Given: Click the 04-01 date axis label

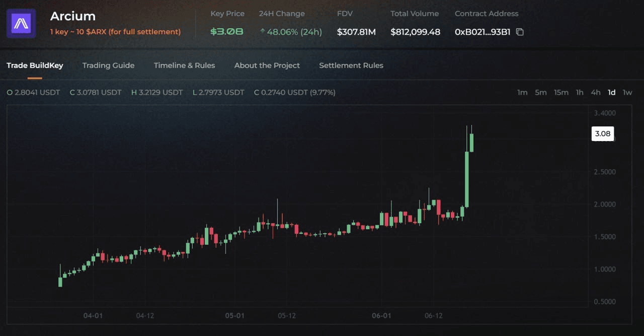Looking at the screenshot, I should (x=93, y=316).
